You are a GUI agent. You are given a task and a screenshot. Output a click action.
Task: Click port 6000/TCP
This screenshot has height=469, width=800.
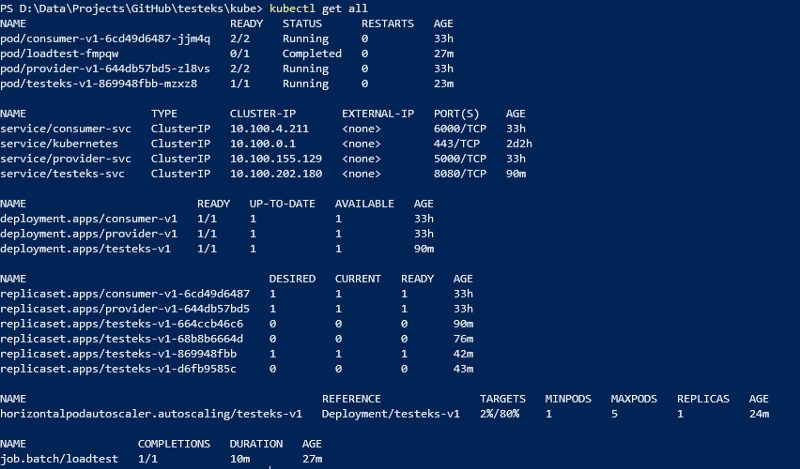click(460, 129)
